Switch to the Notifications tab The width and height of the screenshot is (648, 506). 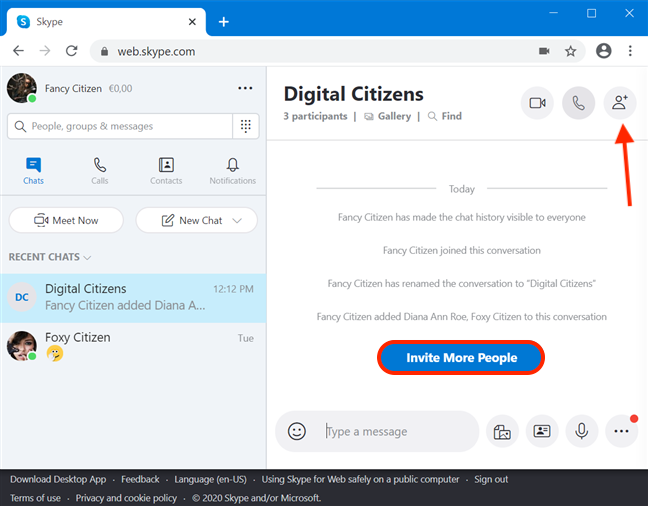point(233,171)
